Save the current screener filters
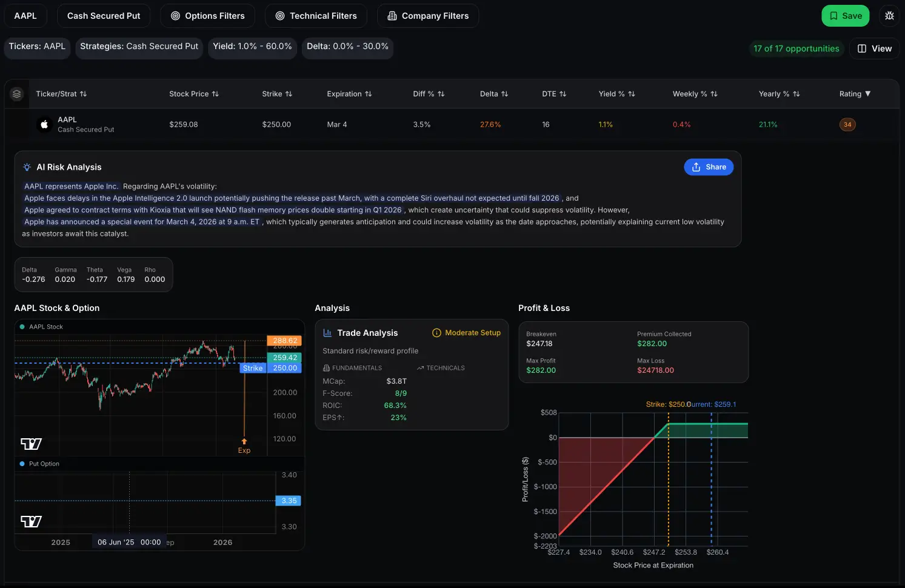Viewport: 905px width, 588px height. pos(846,16)
